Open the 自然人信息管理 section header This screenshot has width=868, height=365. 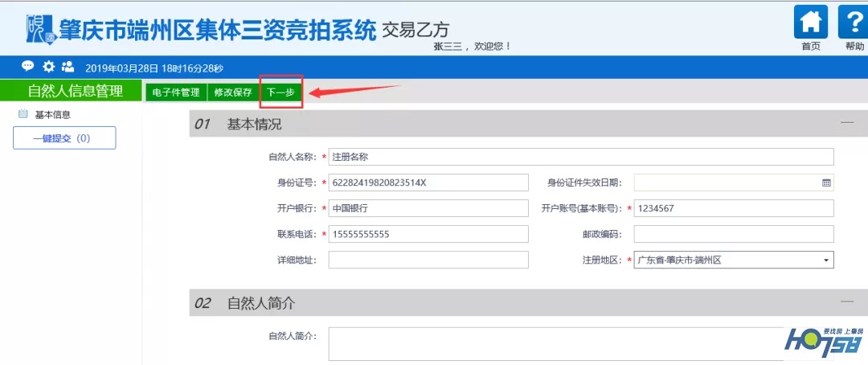(71, 90)
